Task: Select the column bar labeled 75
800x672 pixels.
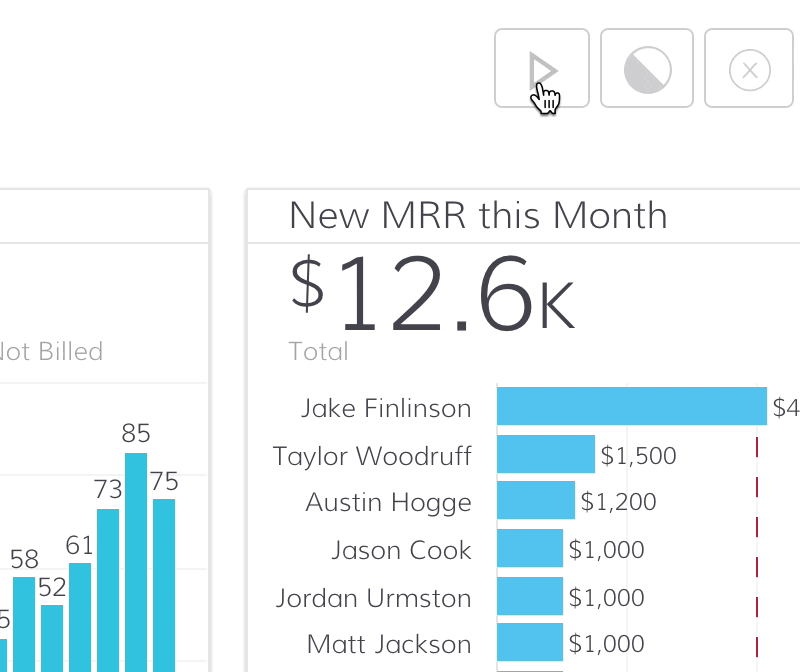Action: click(x=164, y=585)
